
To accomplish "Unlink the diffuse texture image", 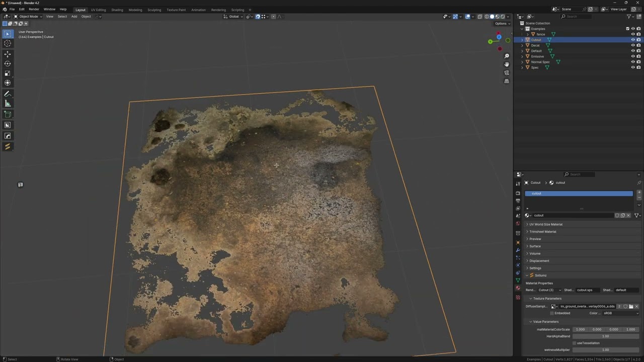I will point(636,306).
